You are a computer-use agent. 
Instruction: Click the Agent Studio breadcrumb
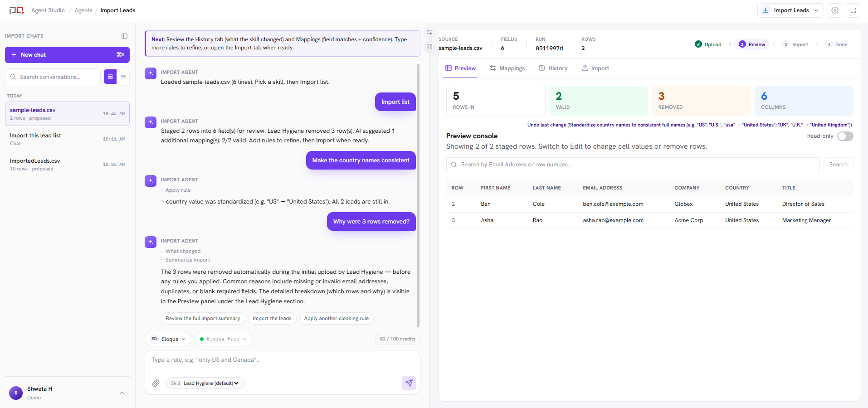point(48,10)
